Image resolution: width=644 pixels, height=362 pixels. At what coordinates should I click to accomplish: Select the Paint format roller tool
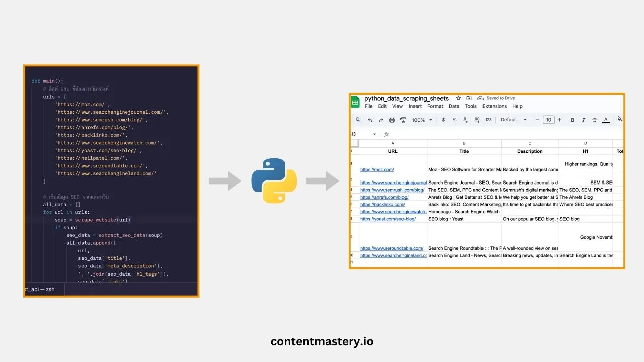point(403,120)
